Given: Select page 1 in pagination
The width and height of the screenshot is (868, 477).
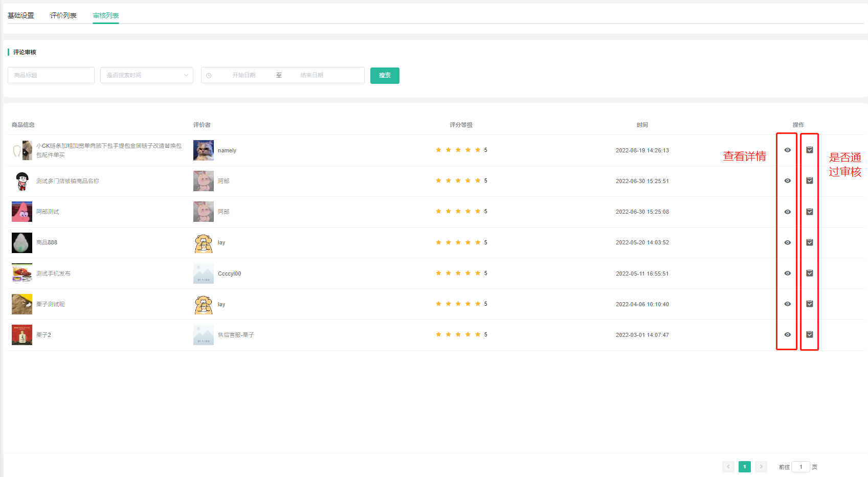Looking at the screenshot, I should pyautogui.click(x=744, y=467).
